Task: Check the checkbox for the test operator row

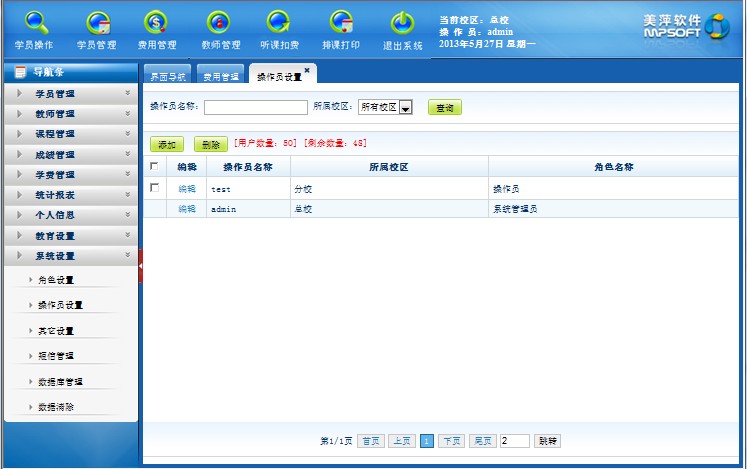Action: point(154,188)
